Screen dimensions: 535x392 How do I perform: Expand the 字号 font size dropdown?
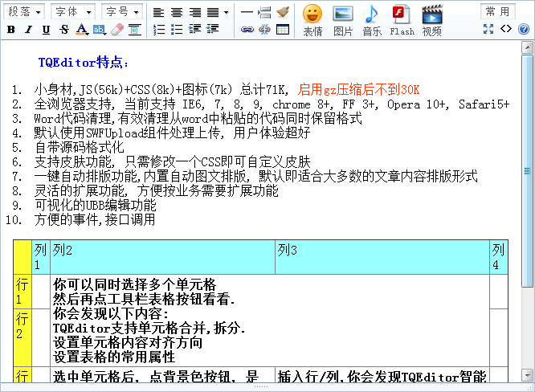tap(122, 12)
